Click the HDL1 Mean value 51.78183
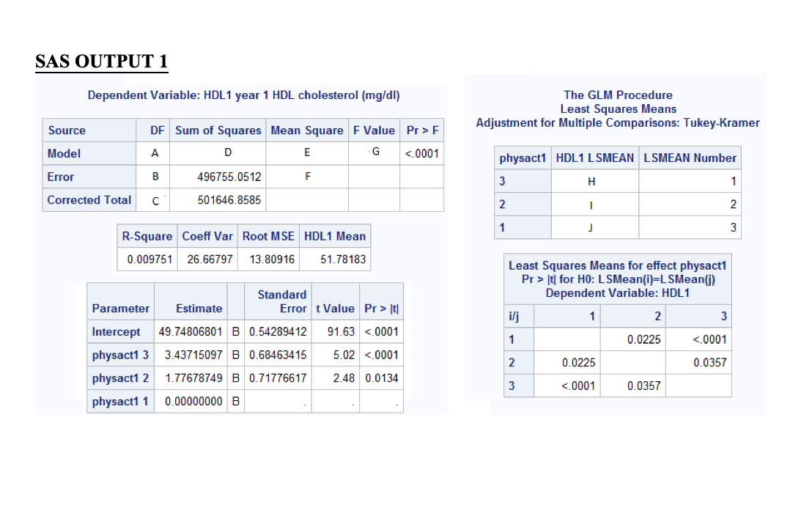 point(343,259)
